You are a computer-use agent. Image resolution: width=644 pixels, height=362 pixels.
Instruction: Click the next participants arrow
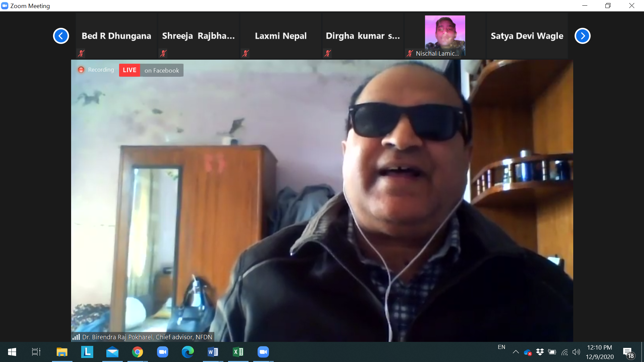click(583, 36)
